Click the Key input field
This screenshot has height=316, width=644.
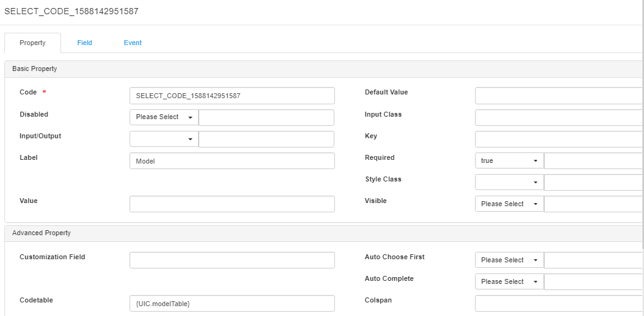coord(558,139)
